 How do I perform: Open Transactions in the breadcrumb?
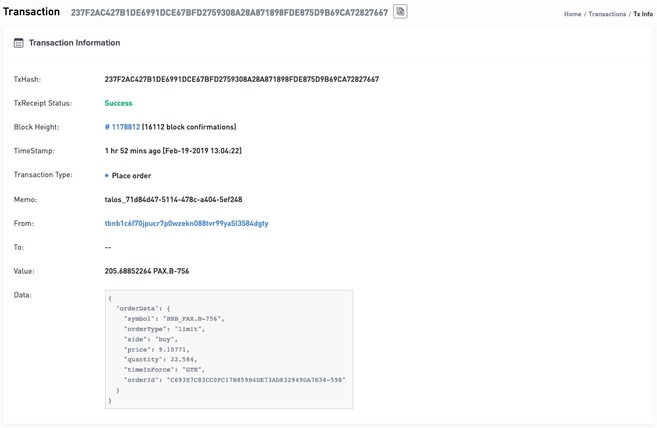(x=607, y=14)
